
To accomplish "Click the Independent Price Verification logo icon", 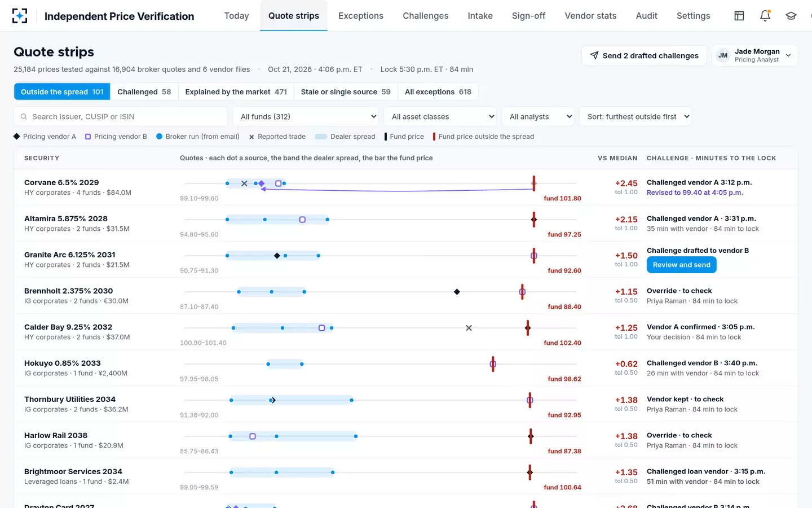I will [x=20, y=16].
